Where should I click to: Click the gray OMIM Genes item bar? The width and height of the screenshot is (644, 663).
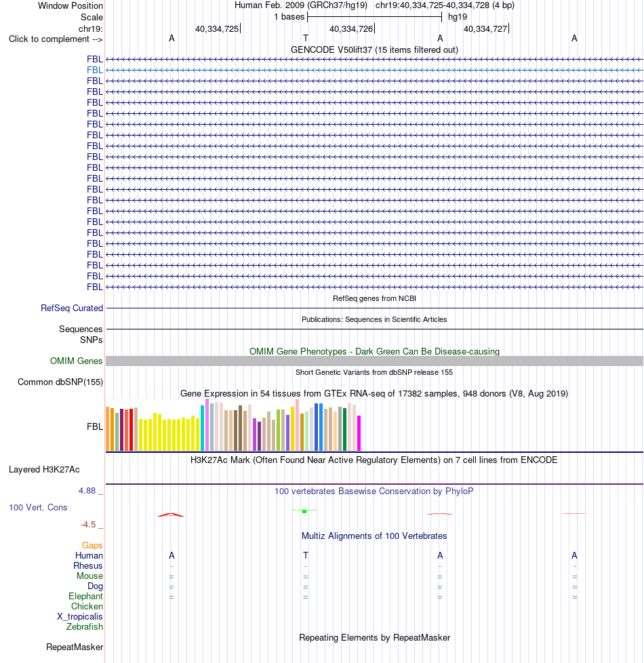pos(374,361)
